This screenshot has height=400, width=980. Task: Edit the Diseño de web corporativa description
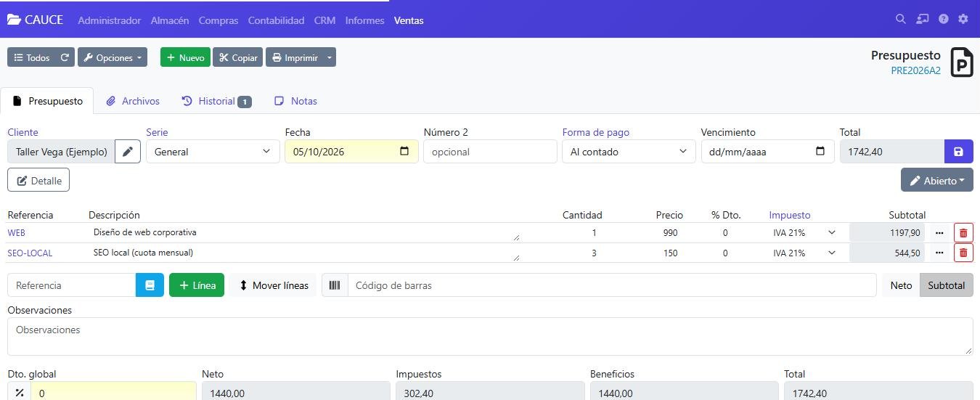[x=305, y=233]
